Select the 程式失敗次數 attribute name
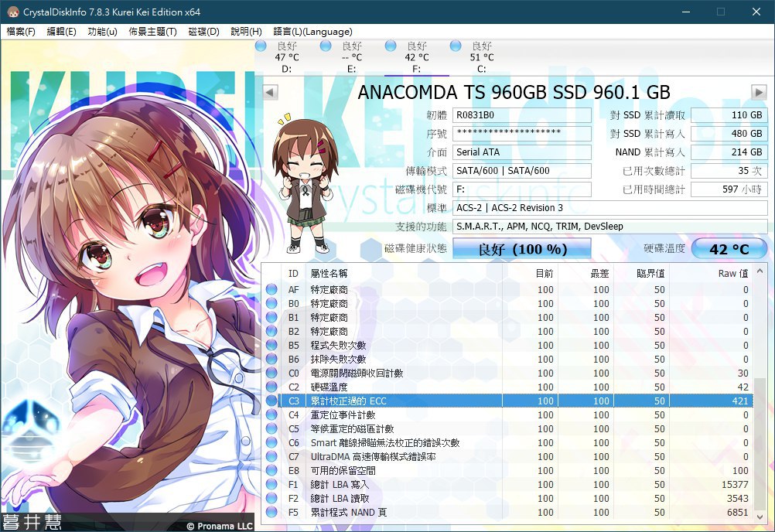The image size is (775, 532). tap(338, 346)
